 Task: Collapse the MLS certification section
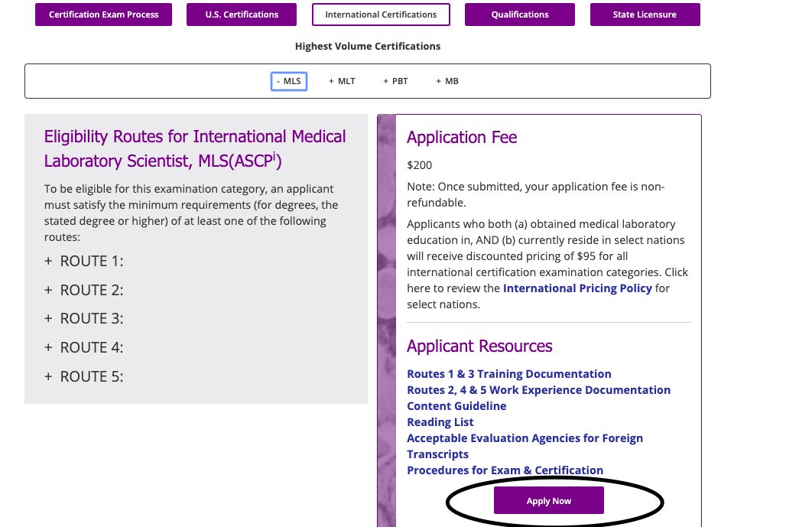click(289, 81)
